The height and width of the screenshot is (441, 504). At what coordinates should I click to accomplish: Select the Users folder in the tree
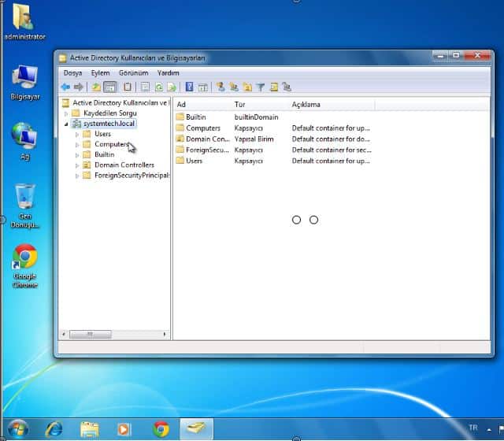click(102, 134)
